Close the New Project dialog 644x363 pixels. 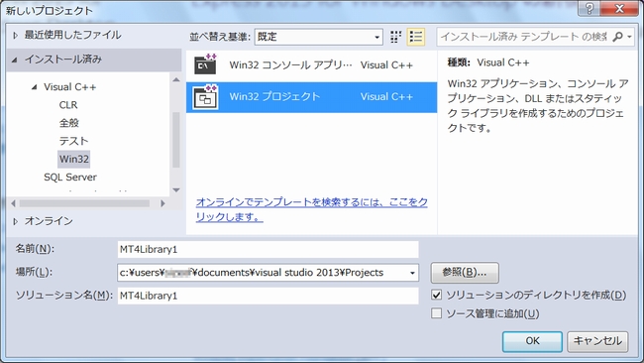[x=619, y=8]
